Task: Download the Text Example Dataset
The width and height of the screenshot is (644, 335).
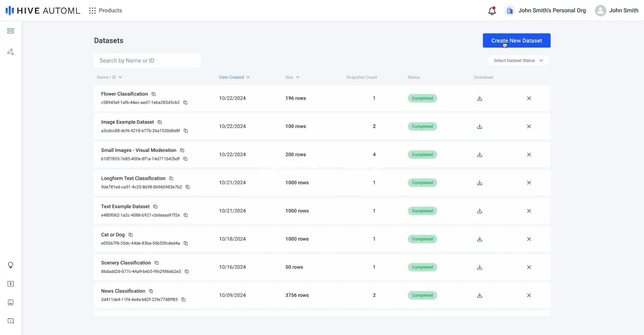Action: [480, 211]
